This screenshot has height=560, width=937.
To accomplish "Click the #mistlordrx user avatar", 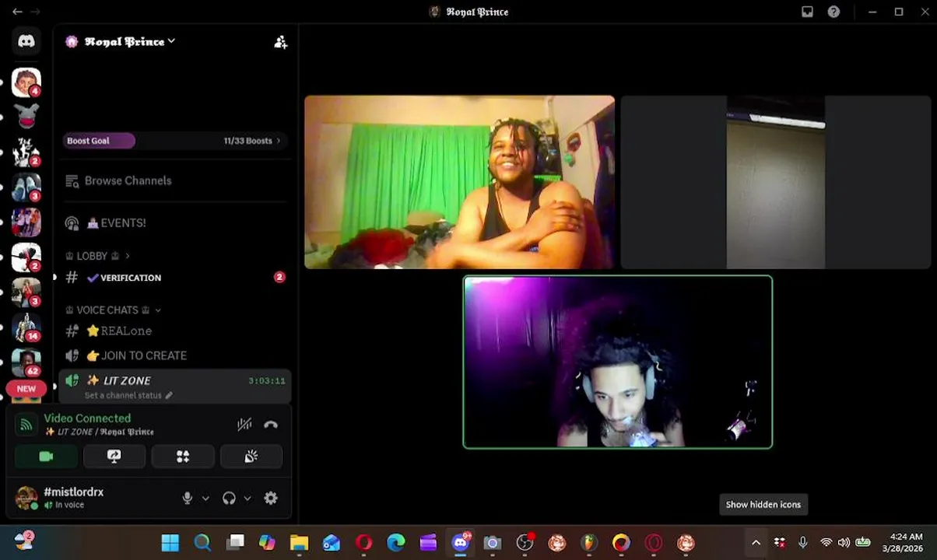I will pos(26,498).
